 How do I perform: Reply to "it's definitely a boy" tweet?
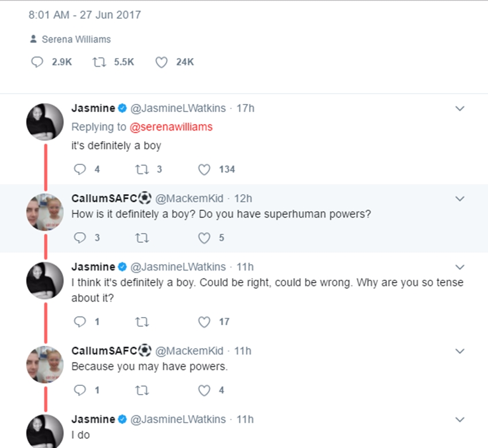point(80,169)
